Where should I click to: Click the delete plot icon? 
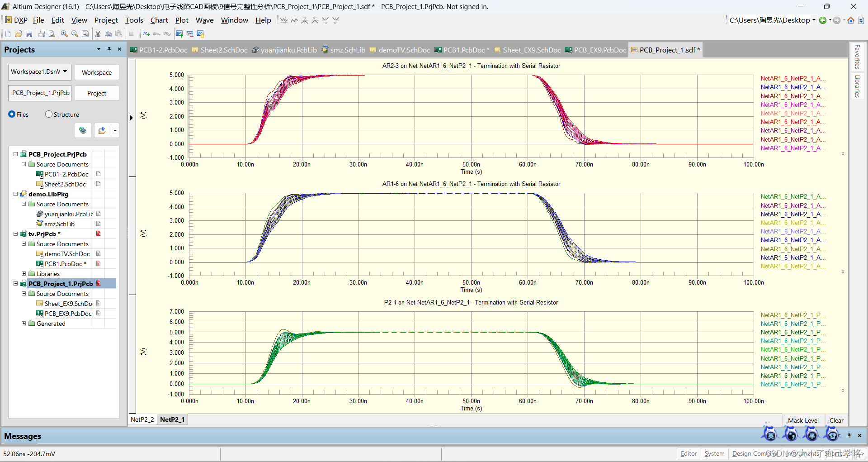[190, 34]
